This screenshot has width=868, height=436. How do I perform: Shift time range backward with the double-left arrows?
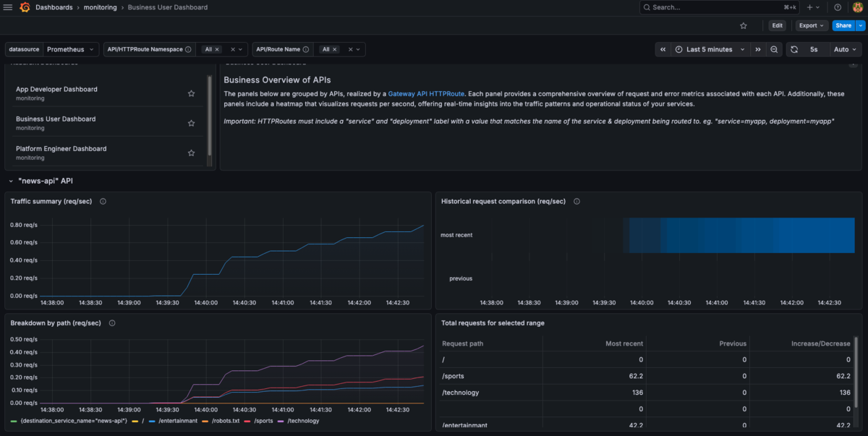[x=663, y=49]
